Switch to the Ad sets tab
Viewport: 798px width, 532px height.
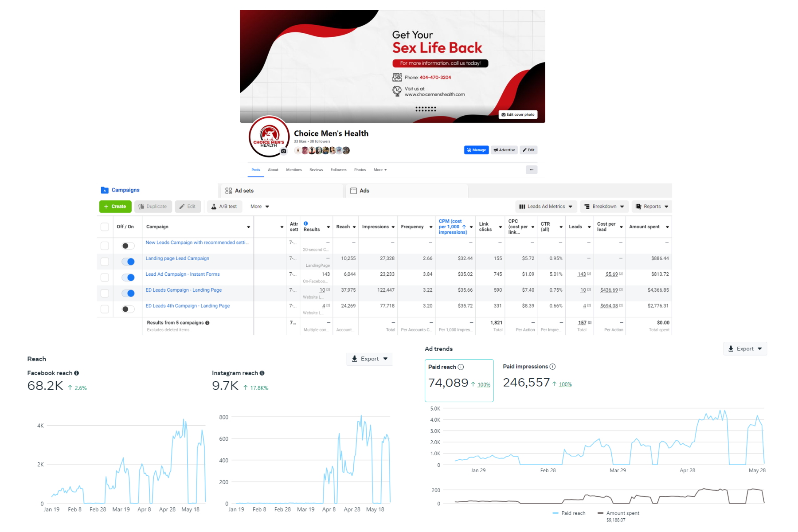click(283, 191)
